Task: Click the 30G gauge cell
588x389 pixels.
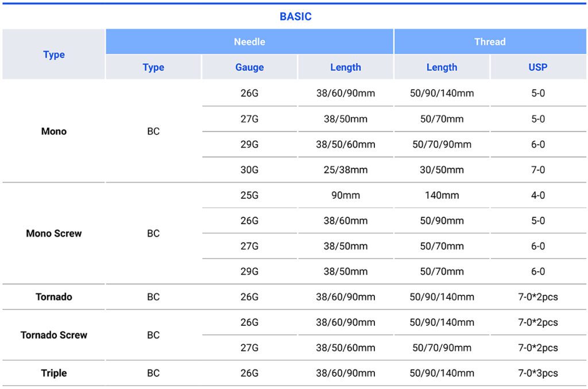Action: 249,170
